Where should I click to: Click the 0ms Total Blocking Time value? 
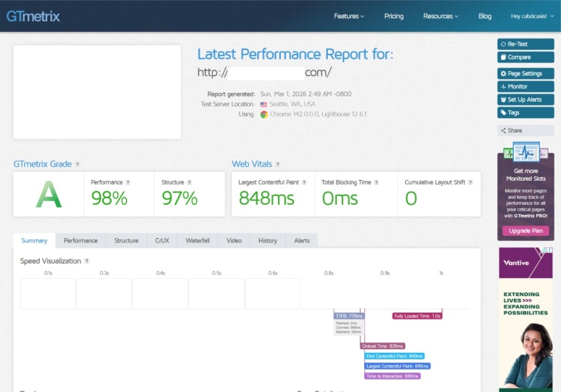coord(340,198)
